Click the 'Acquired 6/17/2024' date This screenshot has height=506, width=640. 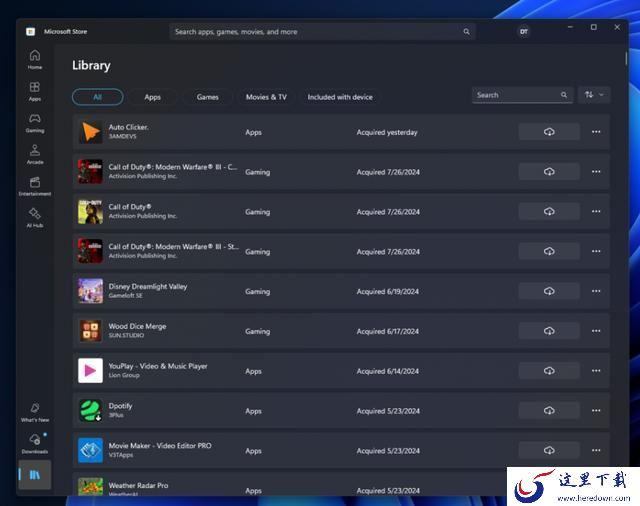[x=387, y=331]
